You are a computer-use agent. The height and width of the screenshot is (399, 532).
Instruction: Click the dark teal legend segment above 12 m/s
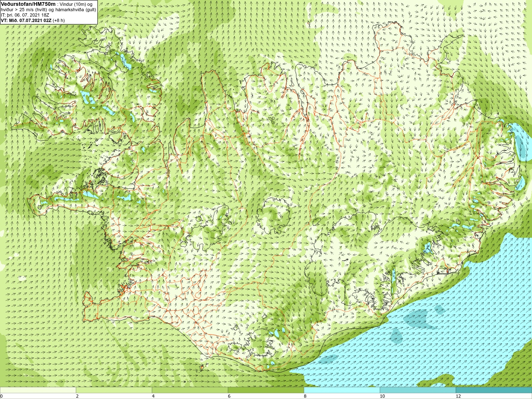coord(494,390)
